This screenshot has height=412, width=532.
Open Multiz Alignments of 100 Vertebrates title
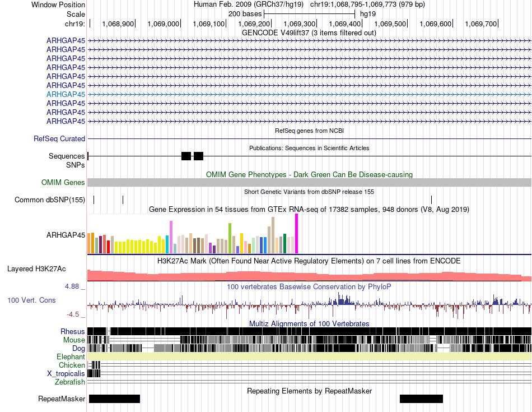[x=309, y=323]
